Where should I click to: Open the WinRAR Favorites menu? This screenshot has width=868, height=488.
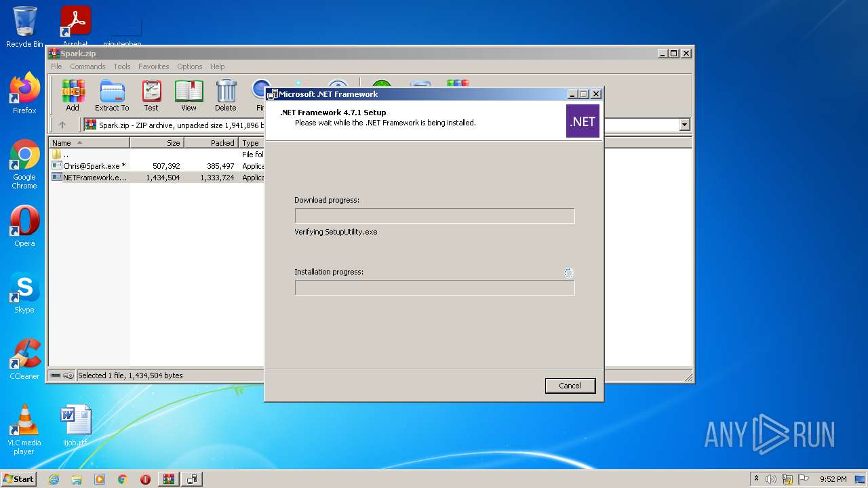pyautogui.click(x=154, y=66)
